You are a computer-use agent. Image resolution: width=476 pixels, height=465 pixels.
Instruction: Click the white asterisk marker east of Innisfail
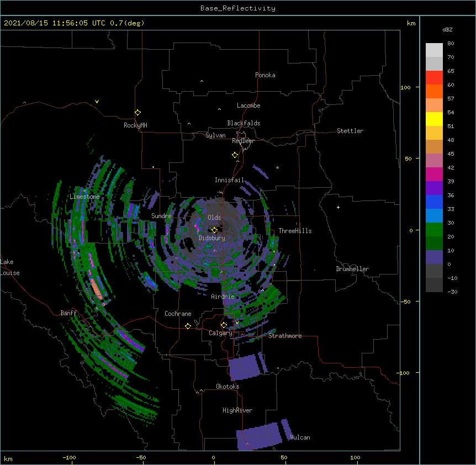pyautogui.click(x=277, y=167)
